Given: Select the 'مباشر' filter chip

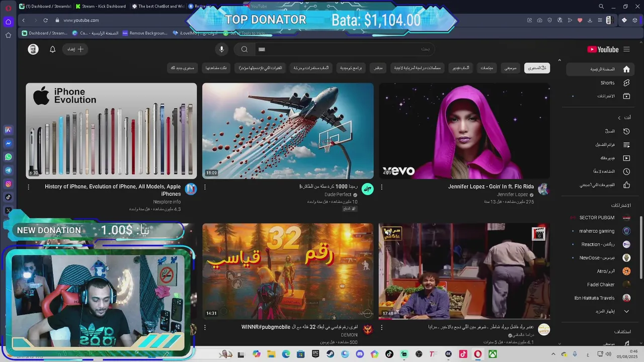Looking at the screenshot, I should tap(378, 68).
